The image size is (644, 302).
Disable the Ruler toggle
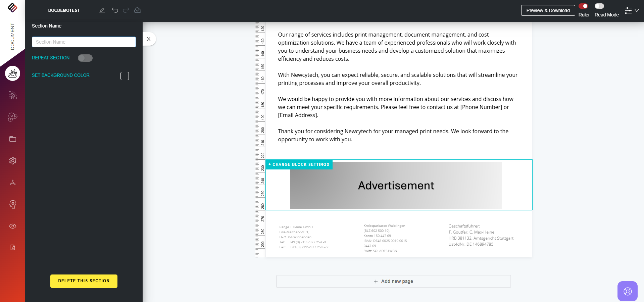tap(584, 6)
